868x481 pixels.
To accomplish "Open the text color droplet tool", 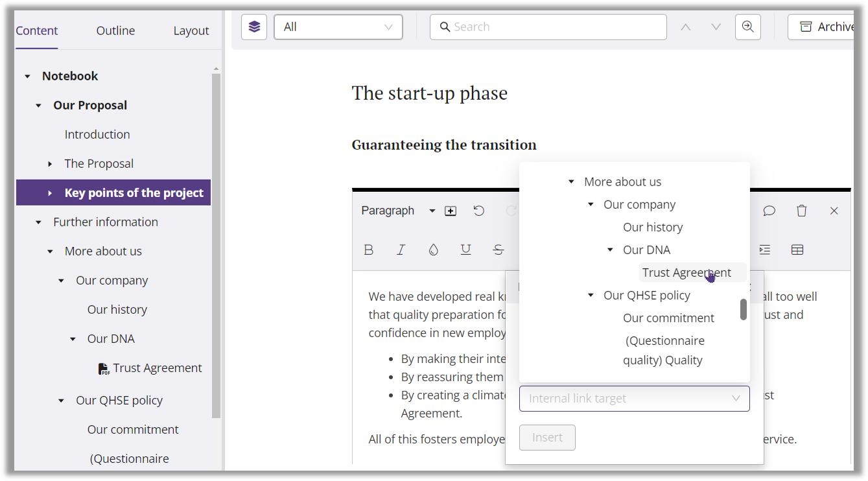I will (x=433, y=250).
